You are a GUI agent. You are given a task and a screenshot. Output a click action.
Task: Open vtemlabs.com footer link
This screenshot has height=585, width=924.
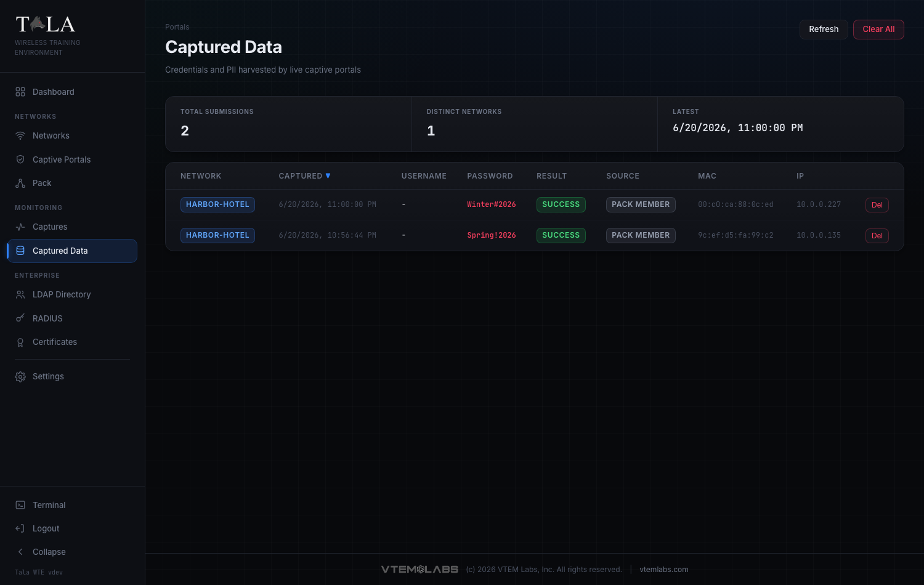(x=664, y=570)
